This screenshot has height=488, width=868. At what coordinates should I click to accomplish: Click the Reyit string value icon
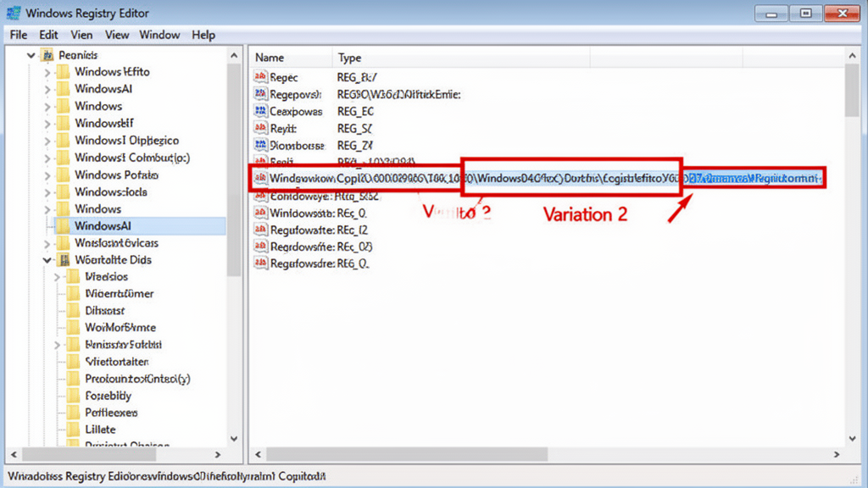point(260,129)
